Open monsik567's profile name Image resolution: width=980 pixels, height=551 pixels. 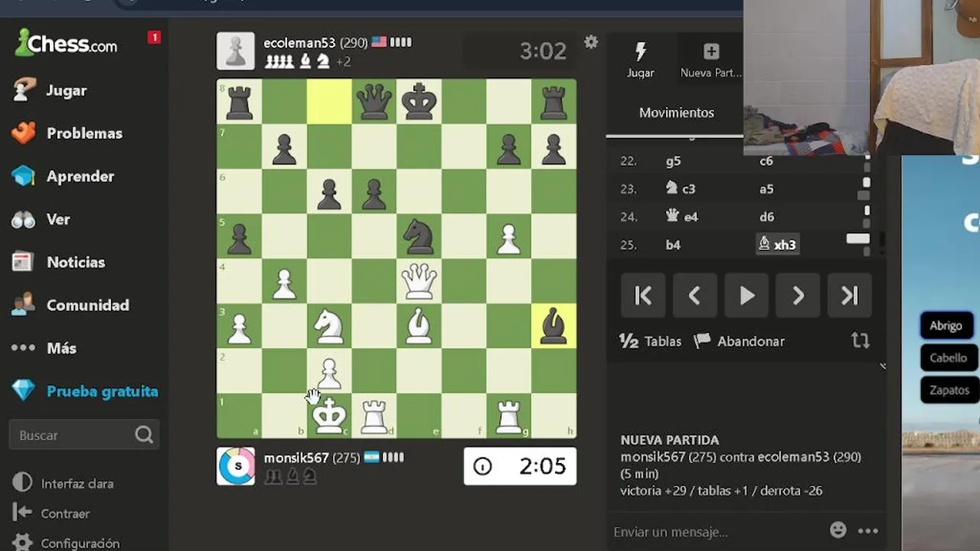click(296, 458)
